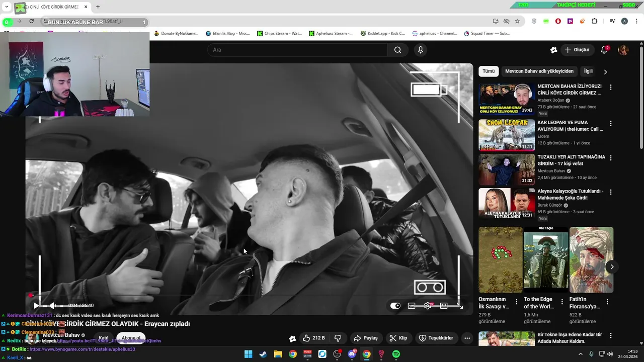Open Steam from the taskbar
Image resolution: width=644 pixels, height=362 pixels.
(263, 354)
